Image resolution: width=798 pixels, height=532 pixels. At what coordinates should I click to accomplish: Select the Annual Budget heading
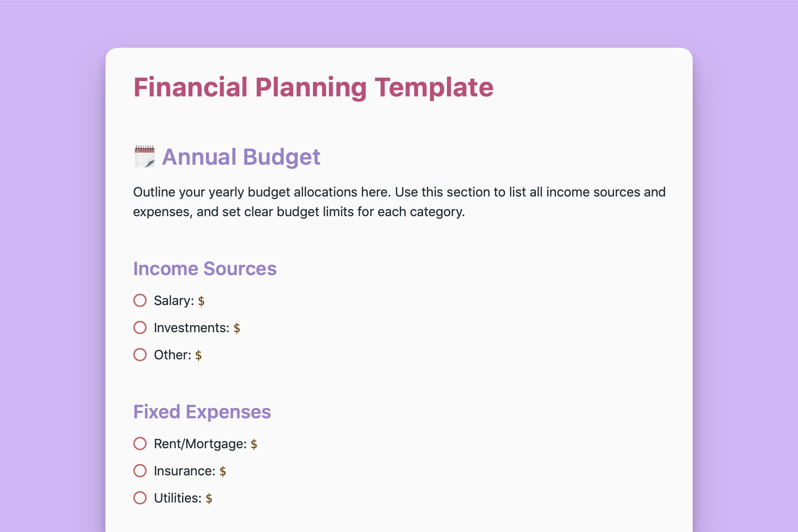(x=241, y=157)
